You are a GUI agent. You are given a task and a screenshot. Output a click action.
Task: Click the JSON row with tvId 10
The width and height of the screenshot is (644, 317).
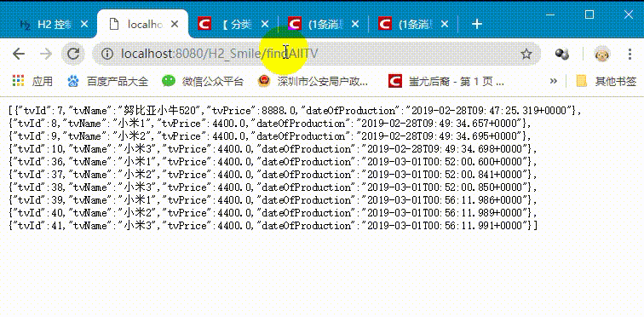tap(273, 148)
